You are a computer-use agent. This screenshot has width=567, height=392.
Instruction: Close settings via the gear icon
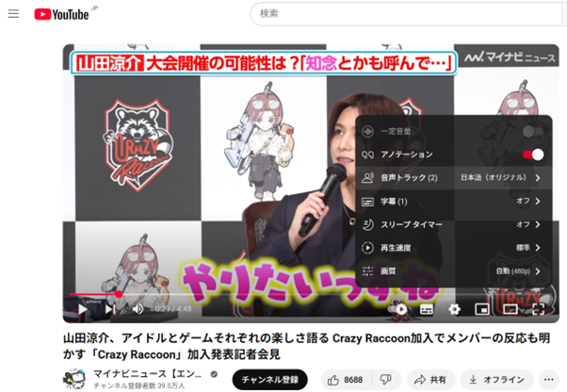click(x=454, y=309)
